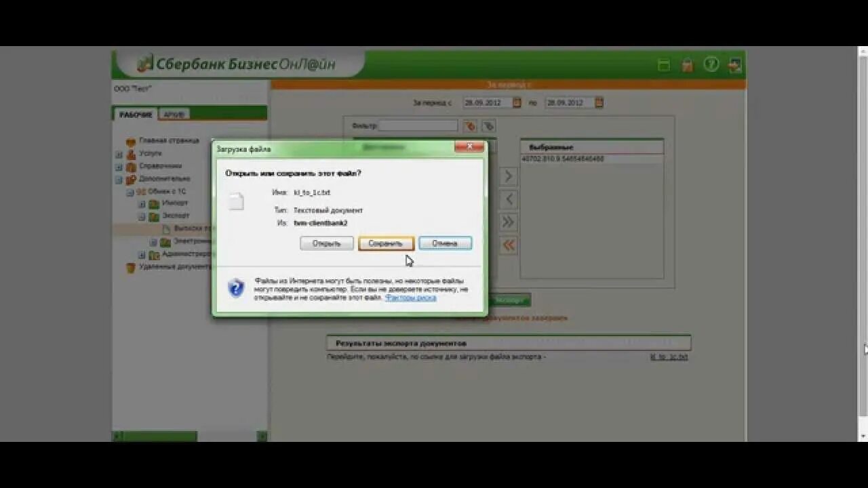Click the Сохранить button in download dialog
Screen dimensions: 868x488
[386, 243]
